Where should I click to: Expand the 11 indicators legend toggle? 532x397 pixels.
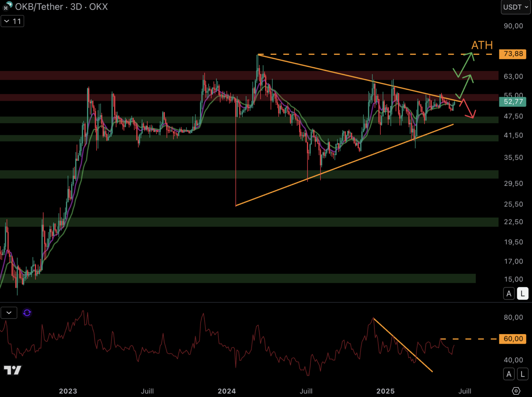coord(12,21)
